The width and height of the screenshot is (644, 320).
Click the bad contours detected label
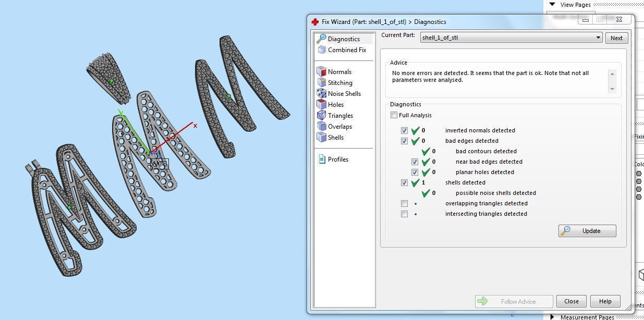pos(486,151)
